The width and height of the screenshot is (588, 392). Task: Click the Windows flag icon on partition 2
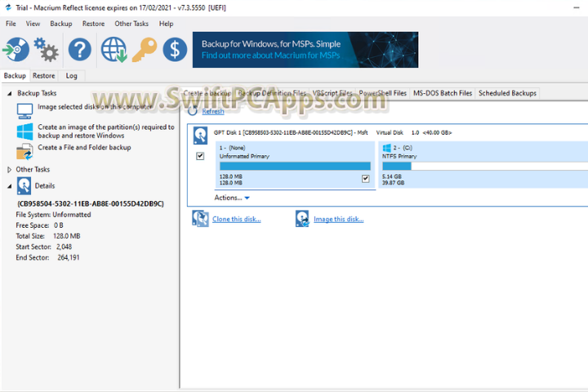tap(386, 148)
